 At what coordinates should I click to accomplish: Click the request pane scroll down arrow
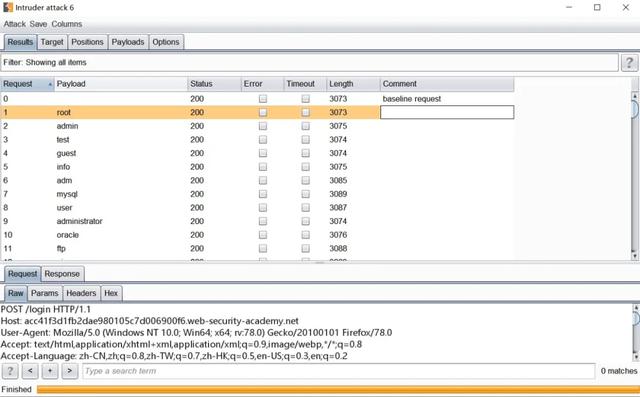click(636, 357)
